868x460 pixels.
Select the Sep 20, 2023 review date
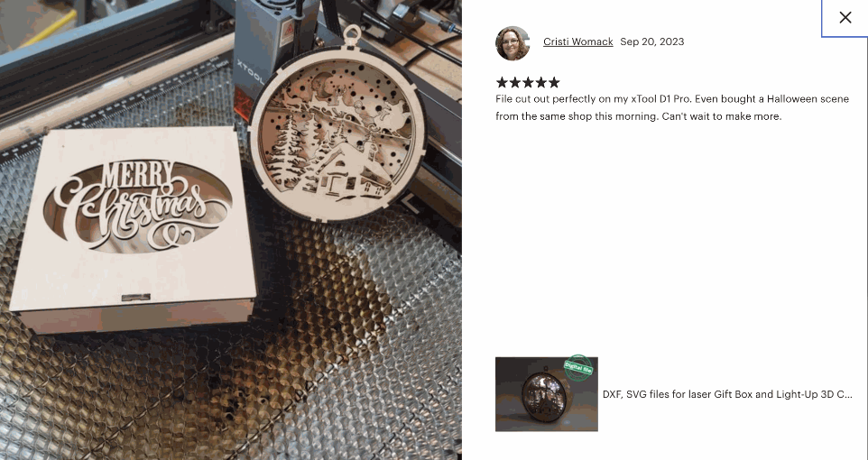coord(651,41)
